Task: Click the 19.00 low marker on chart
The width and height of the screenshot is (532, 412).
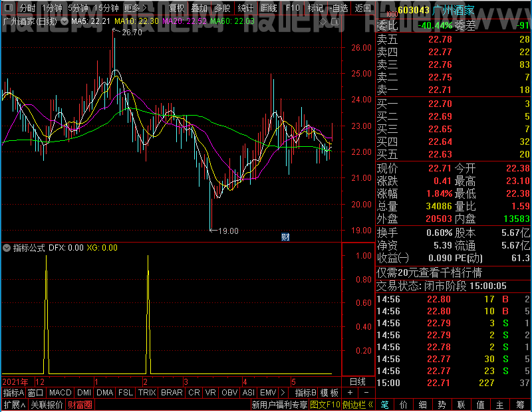Action: click(x=228, y=231)
